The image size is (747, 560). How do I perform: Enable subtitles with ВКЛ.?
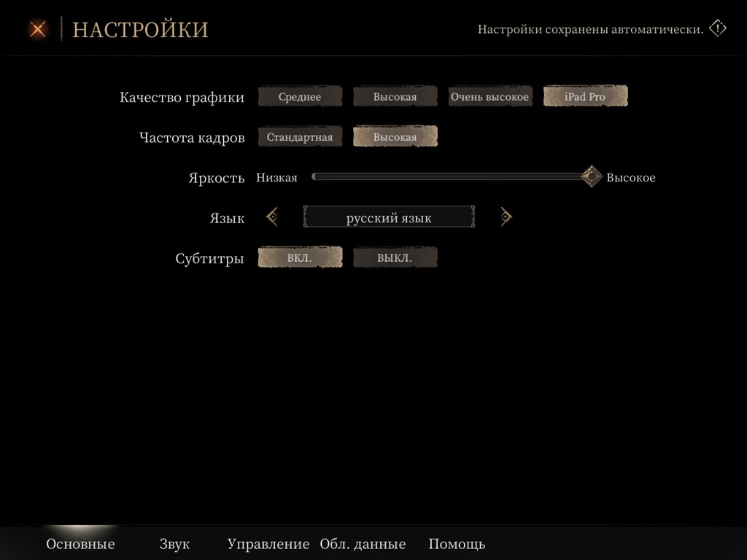(300, 258)
